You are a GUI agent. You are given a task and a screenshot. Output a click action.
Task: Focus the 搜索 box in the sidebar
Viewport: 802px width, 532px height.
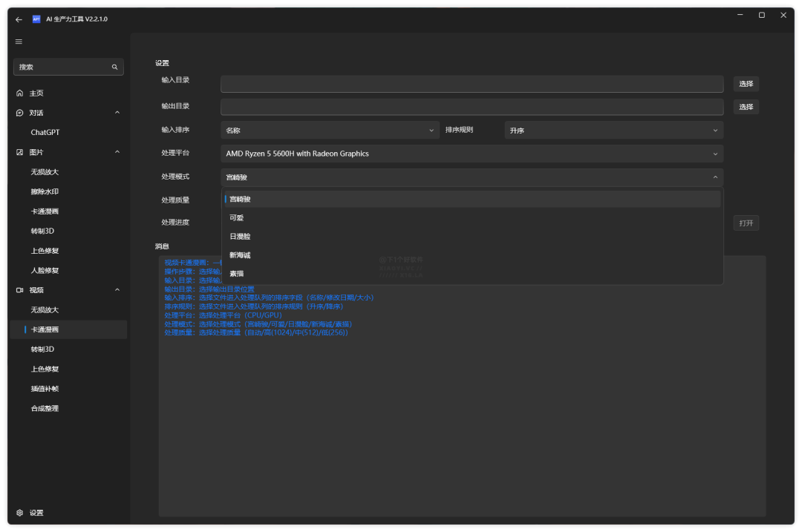(68, 67)
